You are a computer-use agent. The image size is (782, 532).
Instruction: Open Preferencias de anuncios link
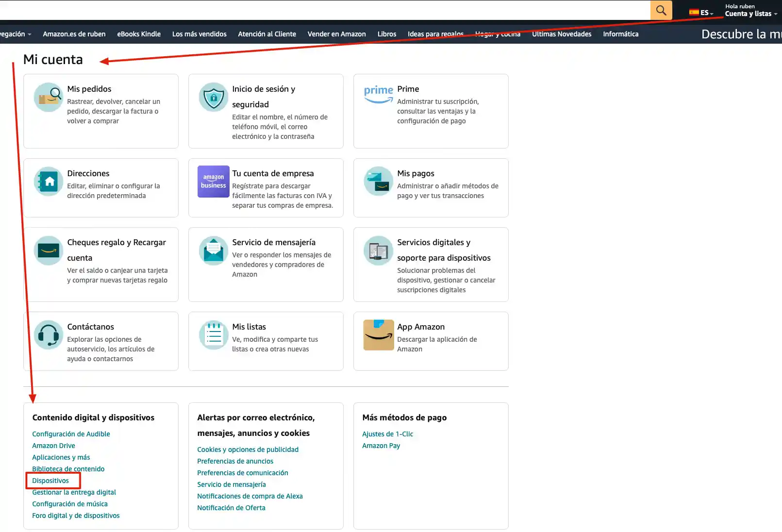(x=235, y=461)
